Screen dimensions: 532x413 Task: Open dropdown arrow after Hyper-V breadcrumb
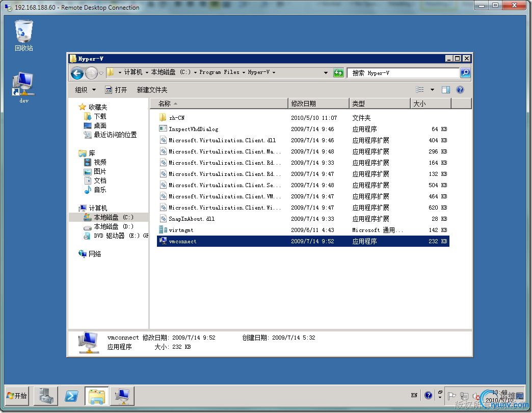click(x=274, y=72)
